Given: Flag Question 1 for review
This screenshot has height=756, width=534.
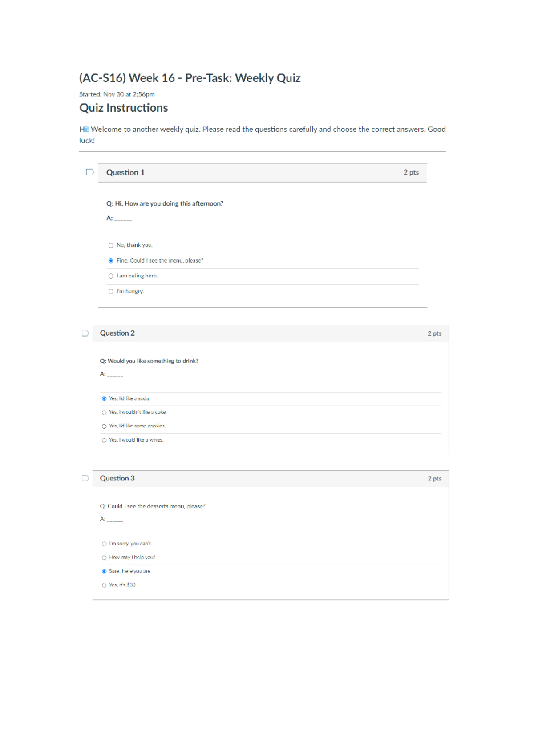Looking at the screenshot, I should pos(89,172).
